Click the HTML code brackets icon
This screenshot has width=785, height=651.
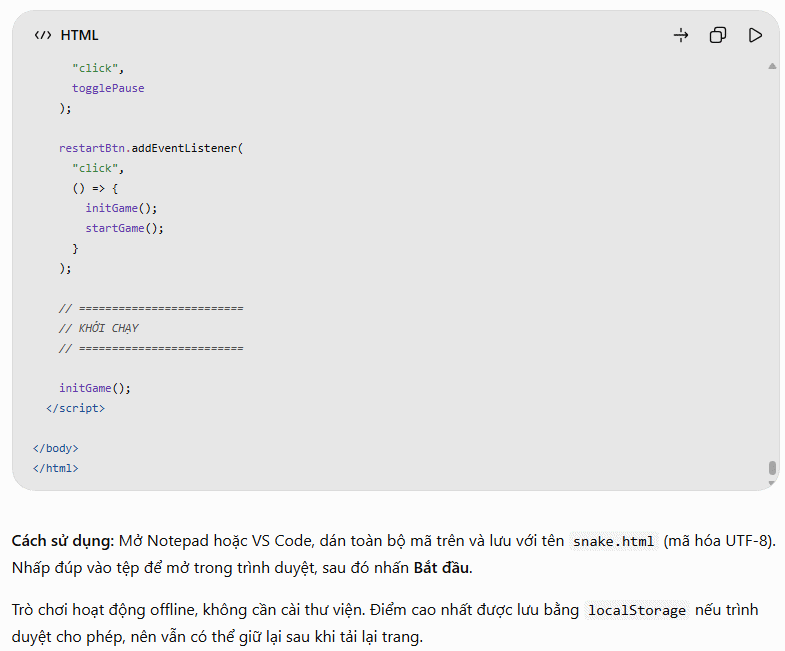(43, 35)
